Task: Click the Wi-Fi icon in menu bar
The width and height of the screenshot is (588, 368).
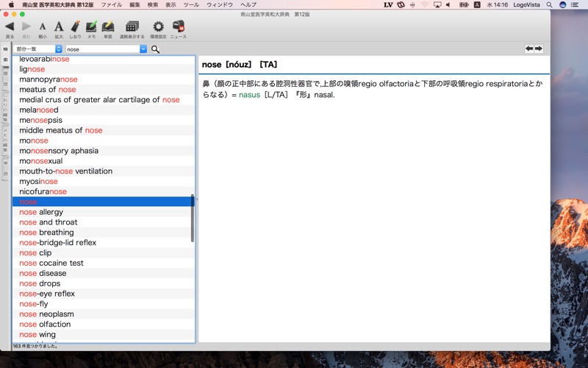Action: pyautogui.click(x=424, y=5)
